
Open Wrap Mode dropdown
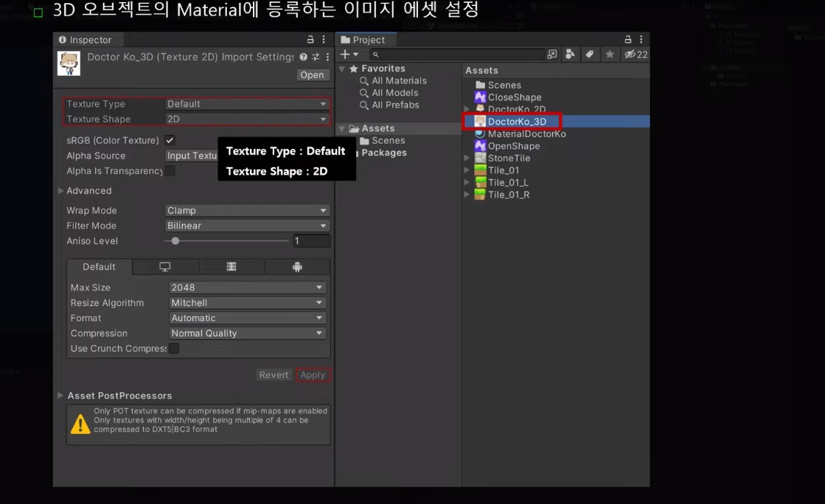(x=247, y=211)
